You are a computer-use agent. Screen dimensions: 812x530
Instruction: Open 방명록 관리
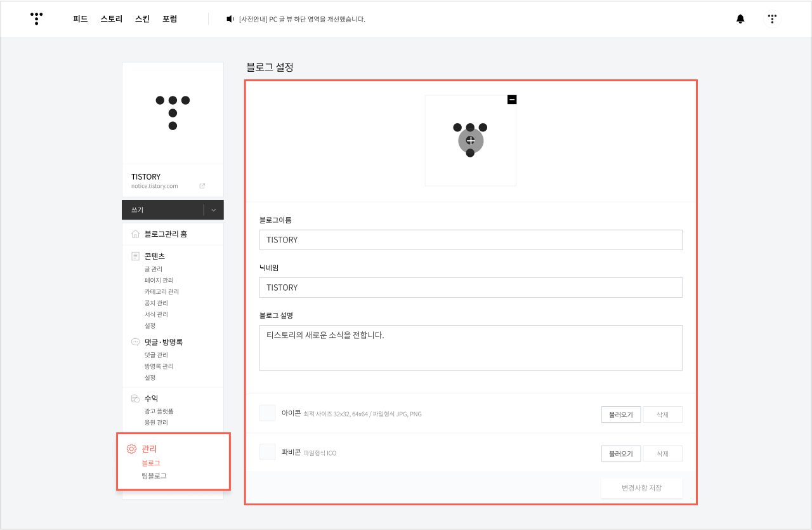(159, 366)
